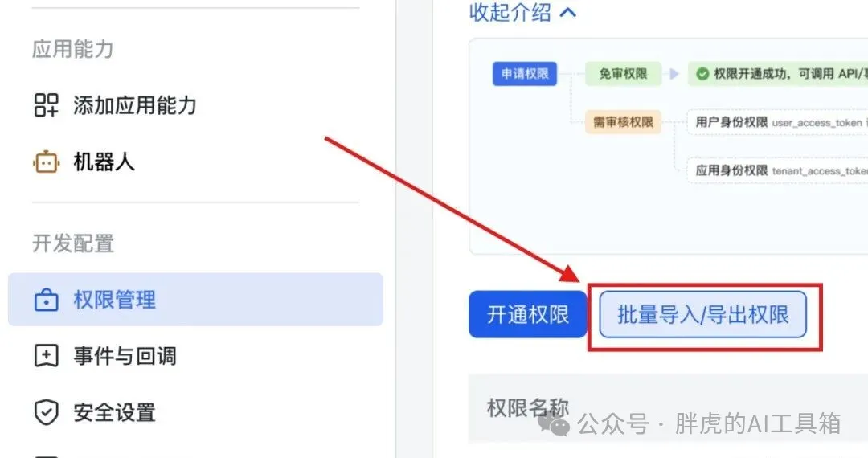Click the 开通权限 blue button

click(x=527, y=314)
